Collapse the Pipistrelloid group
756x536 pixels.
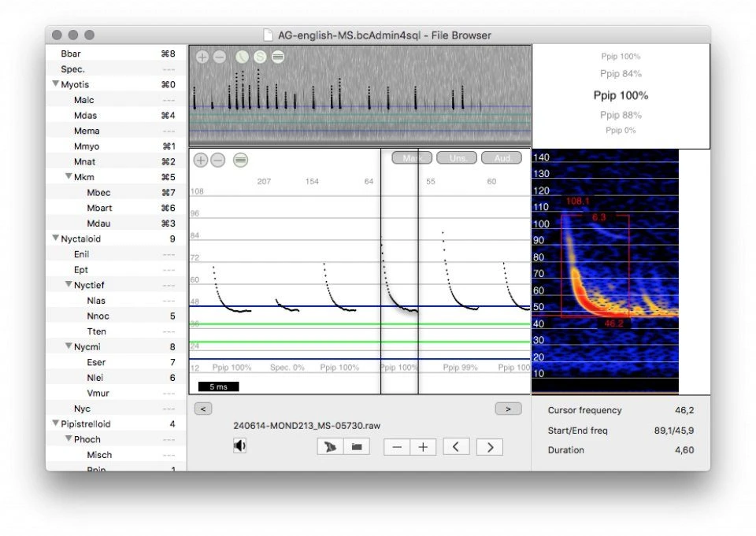[55, 424]
